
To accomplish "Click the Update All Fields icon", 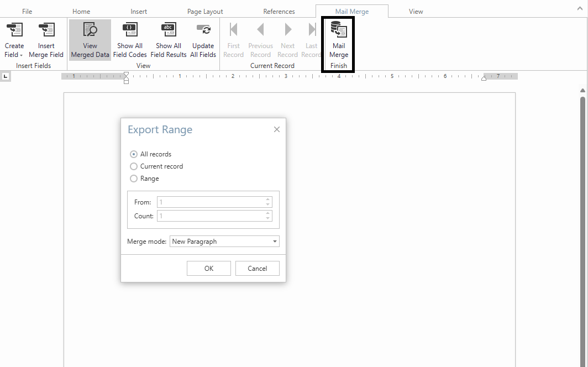I will point(203,30).
